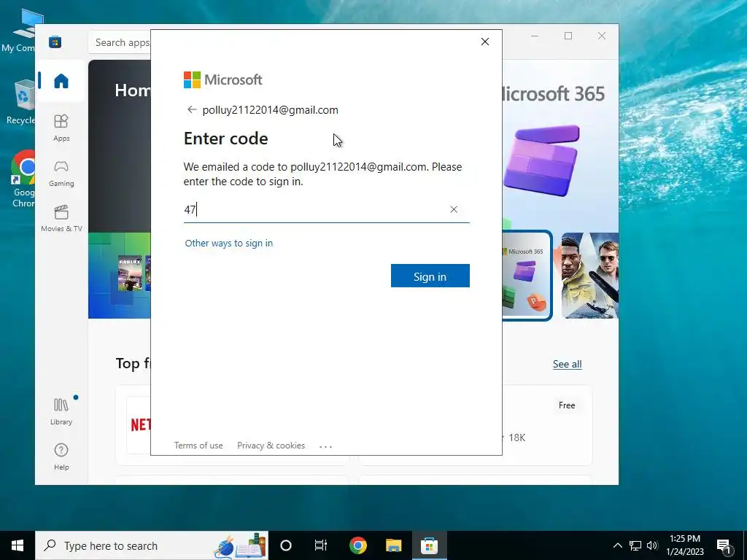The image size is (747, 560).
Task: Select the Microsoft 365 carousel thumbnail
Action: (527, 275)
